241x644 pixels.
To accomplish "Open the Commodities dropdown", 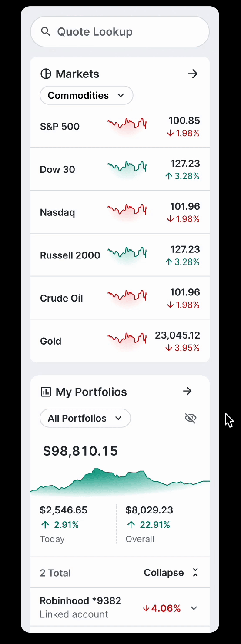I will 86,95.
